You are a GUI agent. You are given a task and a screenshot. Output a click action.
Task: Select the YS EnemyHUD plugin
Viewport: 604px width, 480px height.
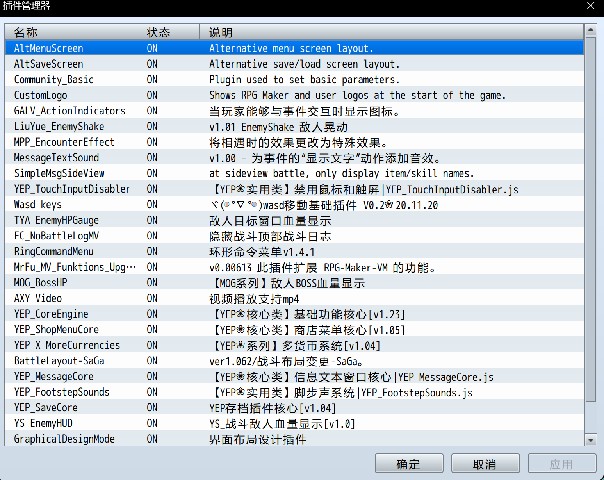[294, 423]
